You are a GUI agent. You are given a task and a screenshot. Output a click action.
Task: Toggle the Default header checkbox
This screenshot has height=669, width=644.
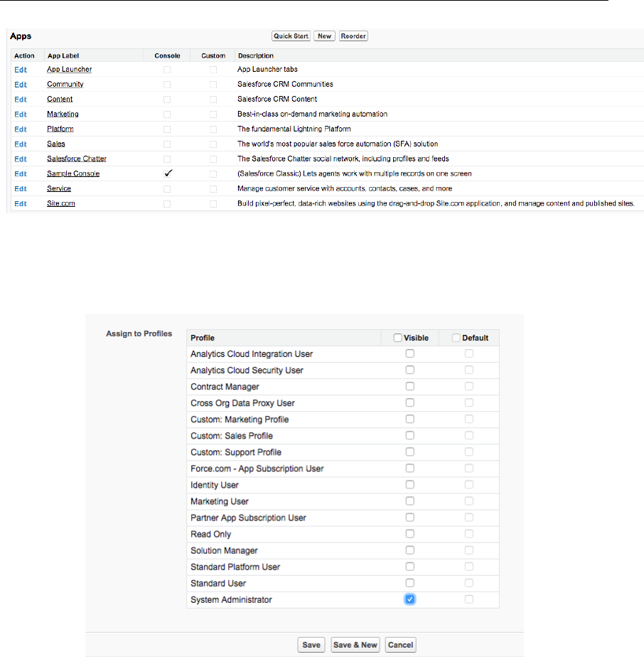456,338
